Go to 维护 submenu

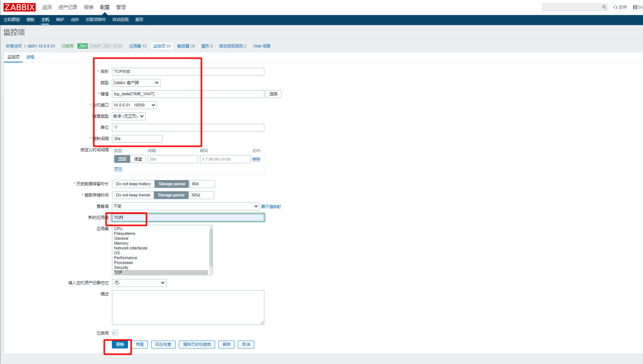[60, 20]
